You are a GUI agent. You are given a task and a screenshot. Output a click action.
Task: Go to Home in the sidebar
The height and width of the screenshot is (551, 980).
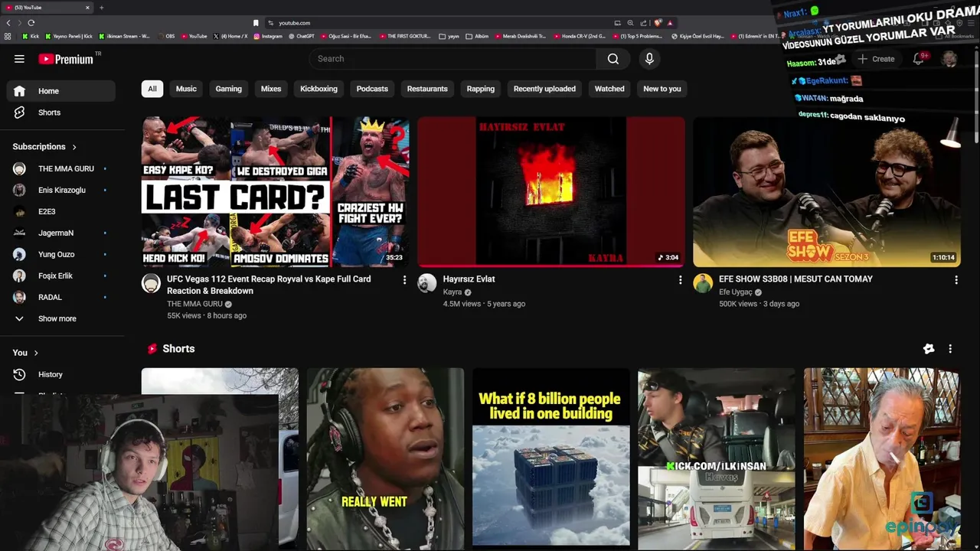tap(61, 91)
